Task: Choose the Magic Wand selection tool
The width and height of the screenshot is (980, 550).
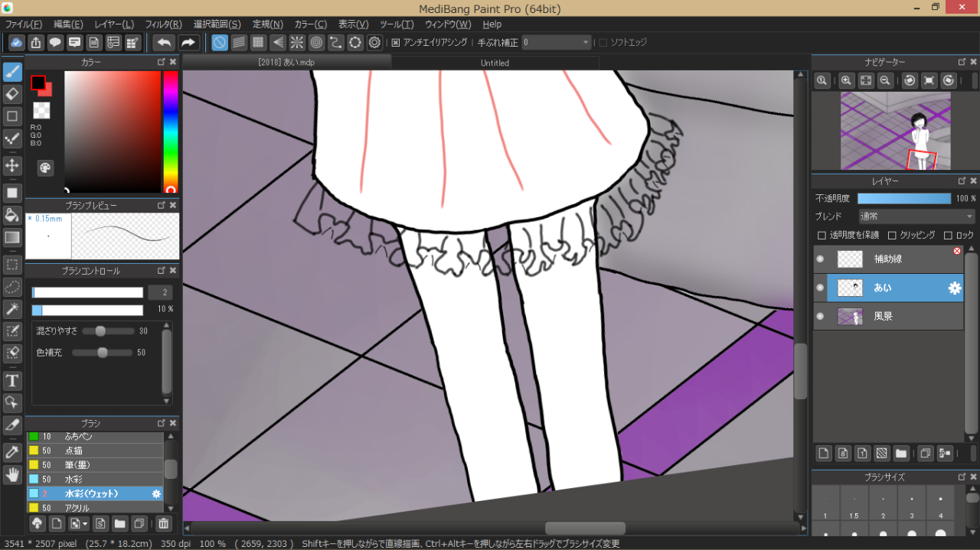Action: pyautogui.click(x=12, y=308)
